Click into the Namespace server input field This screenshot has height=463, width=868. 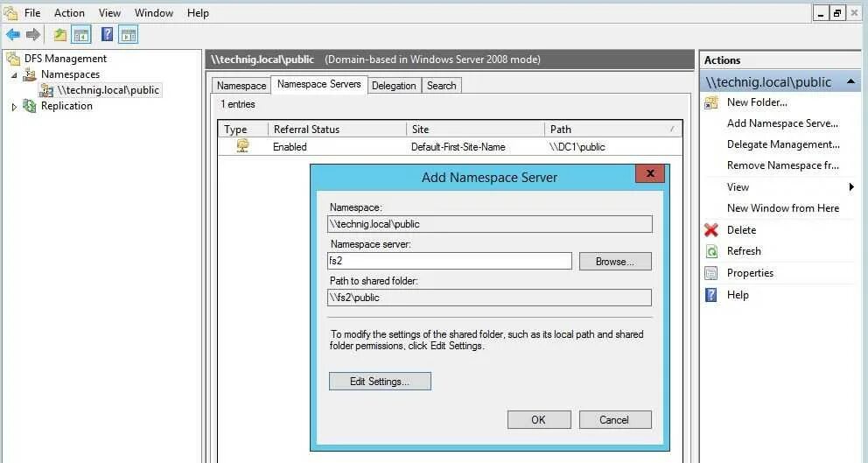coord(450,261)
